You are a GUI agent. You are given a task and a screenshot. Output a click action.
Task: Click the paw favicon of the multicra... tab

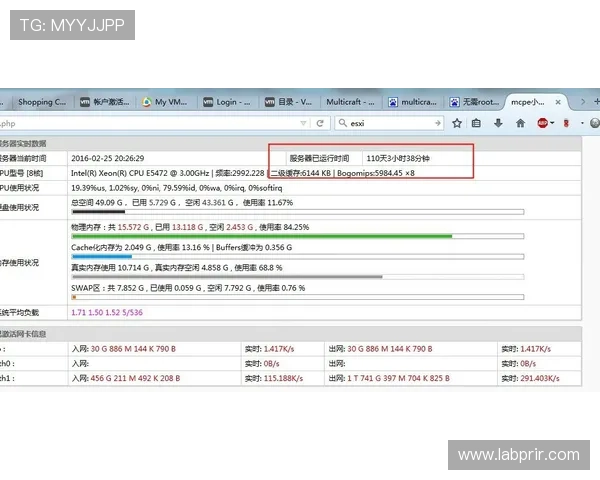pyautogui.click(x=393, y=102)
